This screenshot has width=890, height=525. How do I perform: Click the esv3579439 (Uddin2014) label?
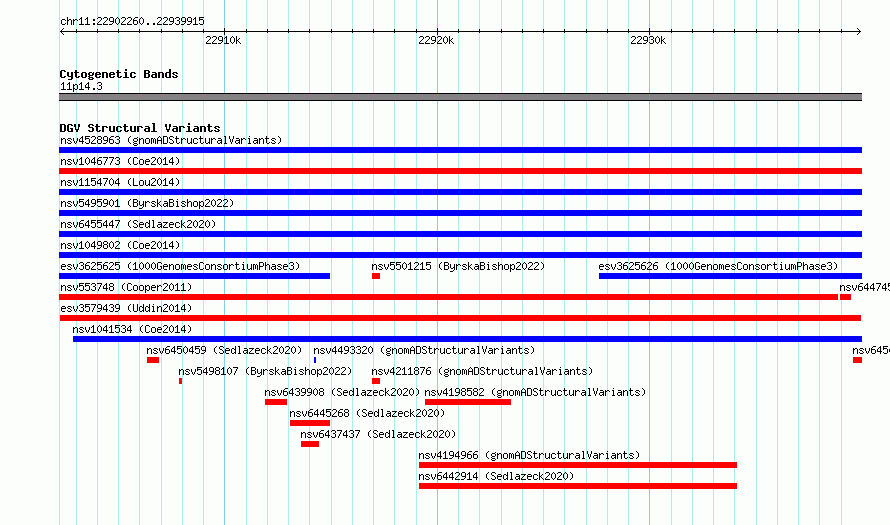pyautogui.click(x=126, y=308)
